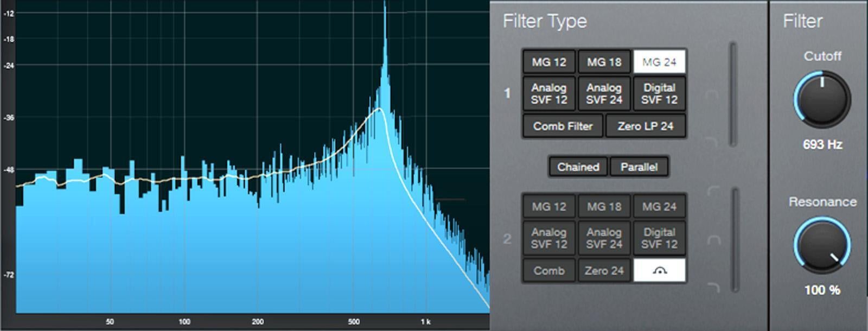
Task: Click the 693 Hz cutoff value
Action: pos(822,145)
